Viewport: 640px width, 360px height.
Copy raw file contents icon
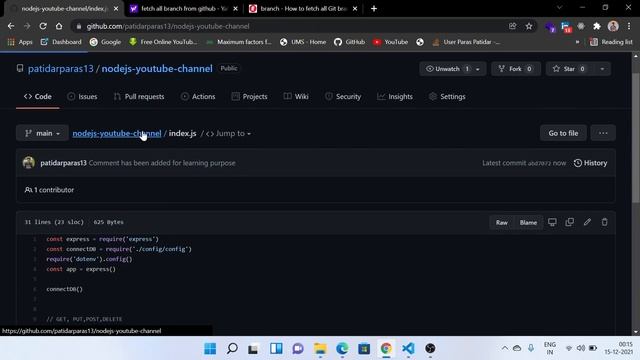point(570,222)
